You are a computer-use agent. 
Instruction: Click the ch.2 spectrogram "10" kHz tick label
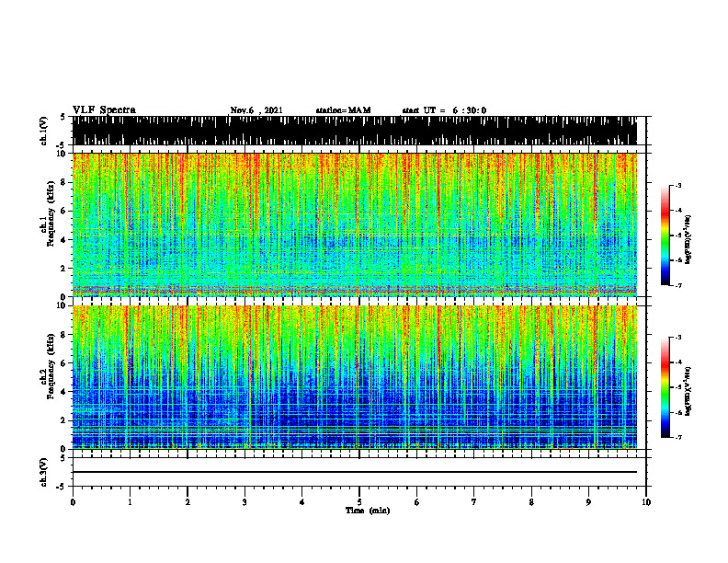(x=62, y=305)
